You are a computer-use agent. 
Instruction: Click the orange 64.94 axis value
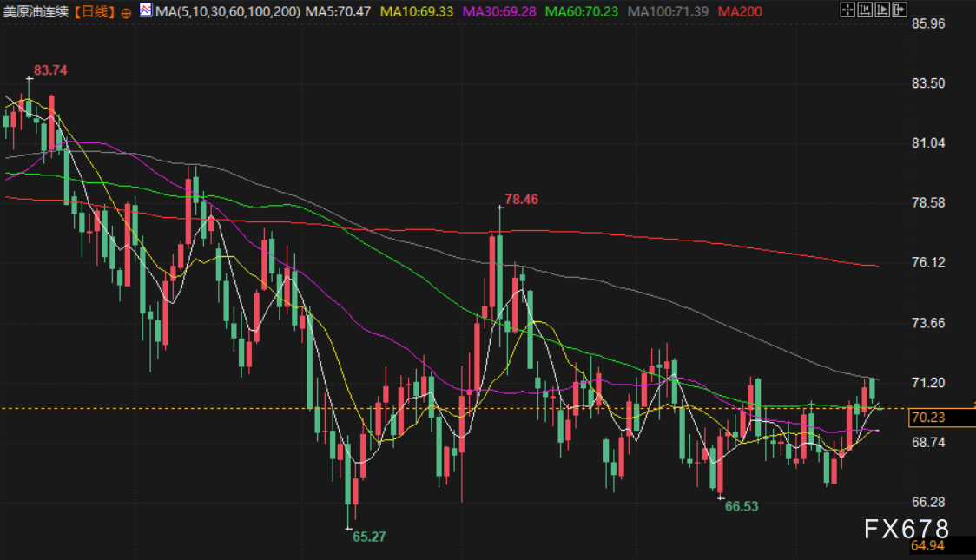(x=927, y=546)
